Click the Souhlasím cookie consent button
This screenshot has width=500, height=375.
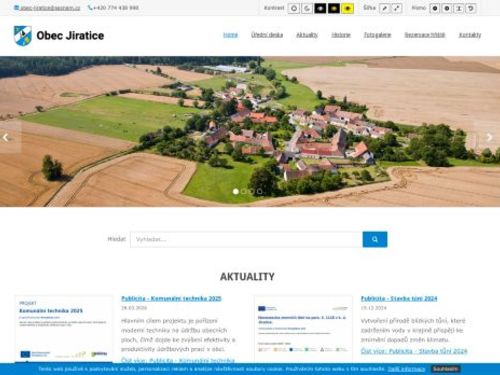point(446,369)
